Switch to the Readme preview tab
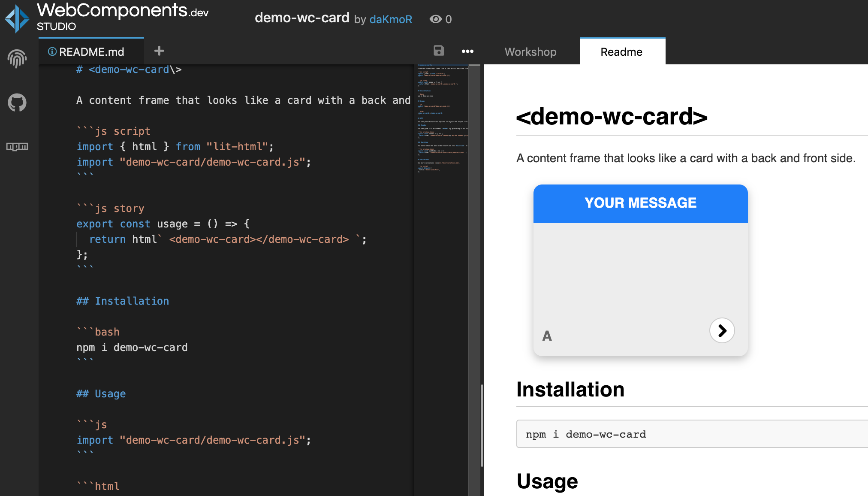 (621, 51)
